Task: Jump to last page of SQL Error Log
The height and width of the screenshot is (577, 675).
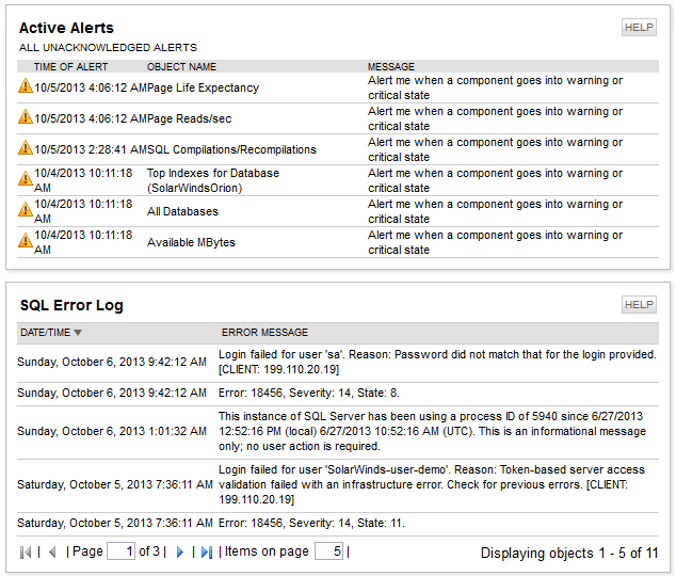Action: click(x=207, y=552)
